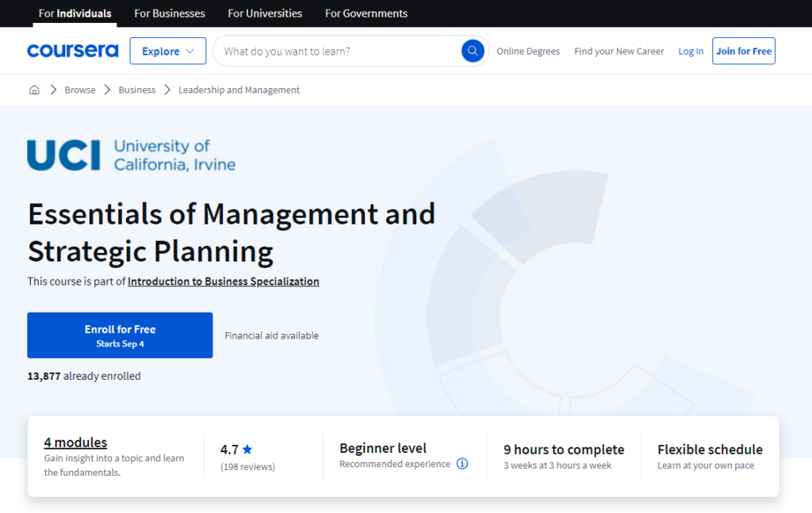Go to the home breadcrumb icon
Screen dimensions: 812x513
pyautogui.click(x=34, y=90)
